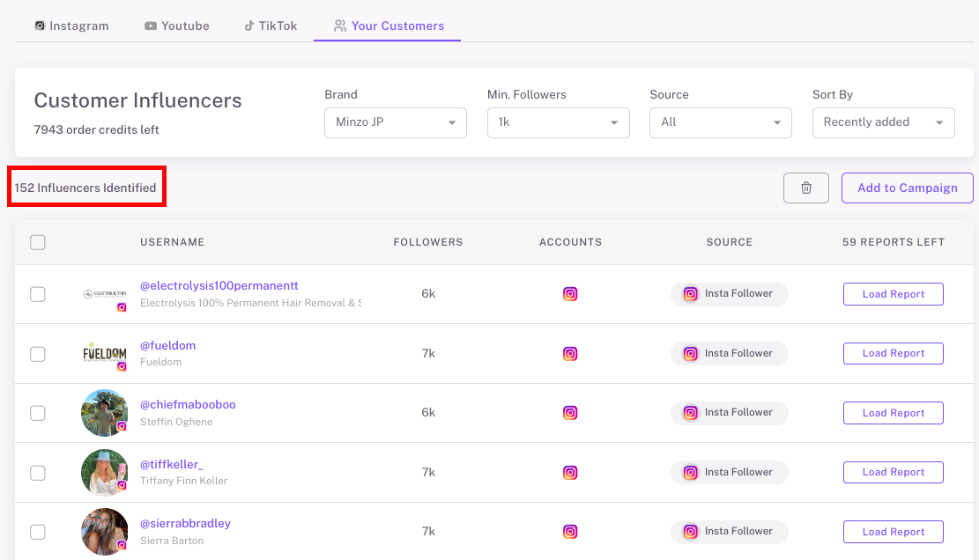This screenshot has height=560, width=979.
Task: Click the TikTok note icon in the tab bar
Action: 249,26
